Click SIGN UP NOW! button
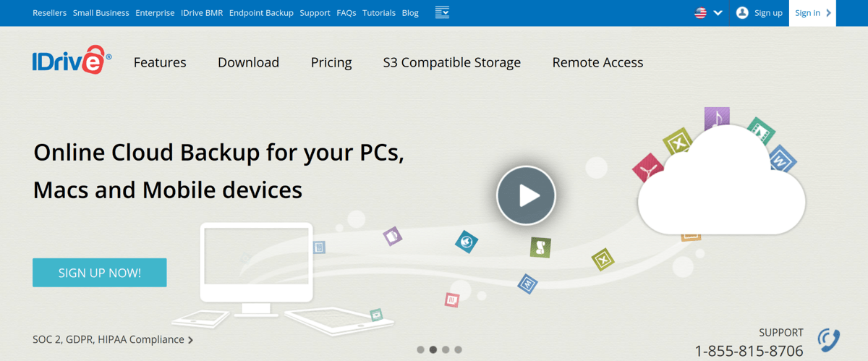This screenshot has height=361, width=868. tap(100, 273)
